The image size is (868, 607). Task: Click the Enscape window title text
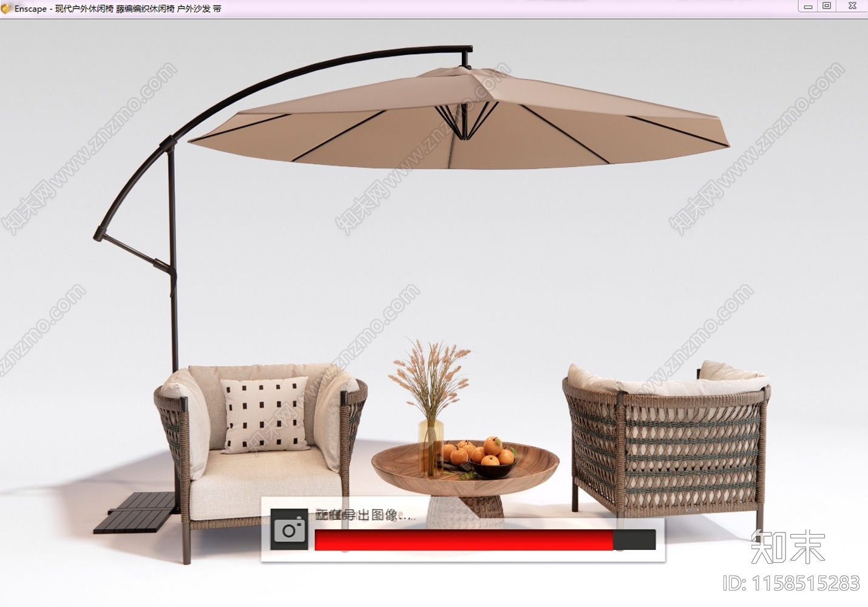point(118,8)
